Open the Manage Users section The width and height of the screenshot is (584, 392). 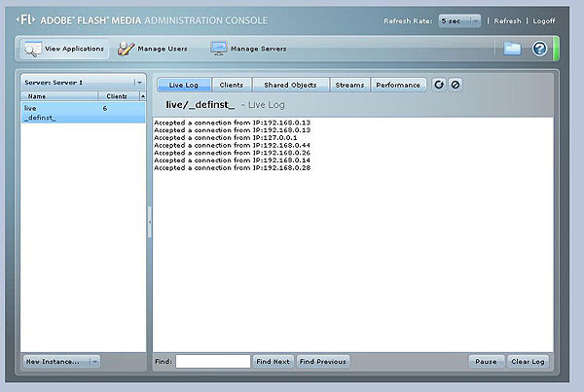coord(153,49)
